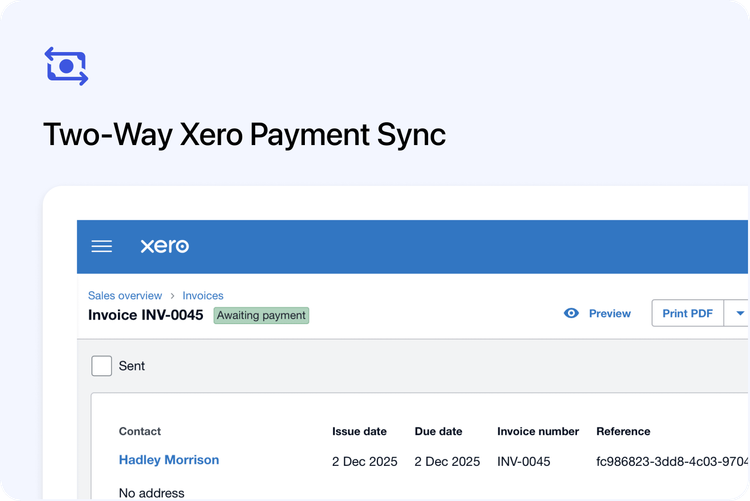Go to Sales overview breadcrumb
This screenshot has width=750, height=501.
click(125, 295)
